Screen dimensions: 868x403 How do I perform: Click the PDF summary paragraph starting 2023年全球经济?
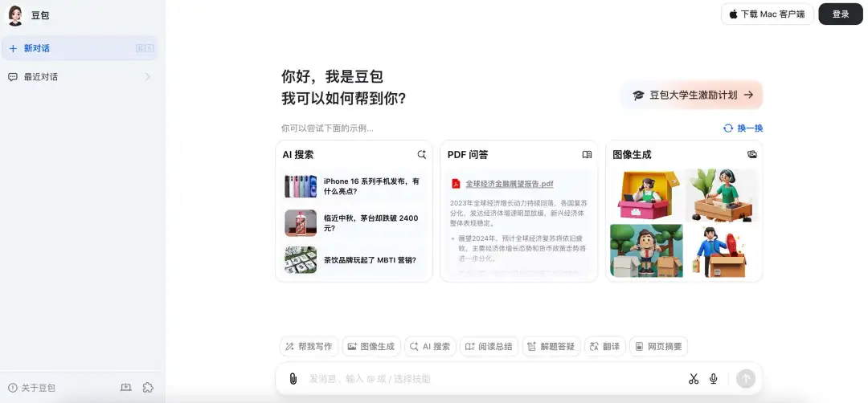point(518,213)
